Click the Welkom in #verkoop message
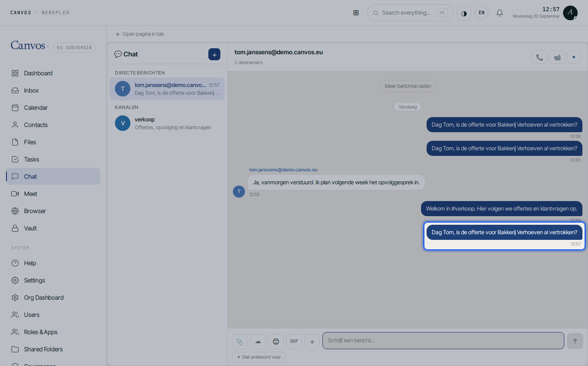Viewport: 588px width, 366px height. [x=501, y=208]
